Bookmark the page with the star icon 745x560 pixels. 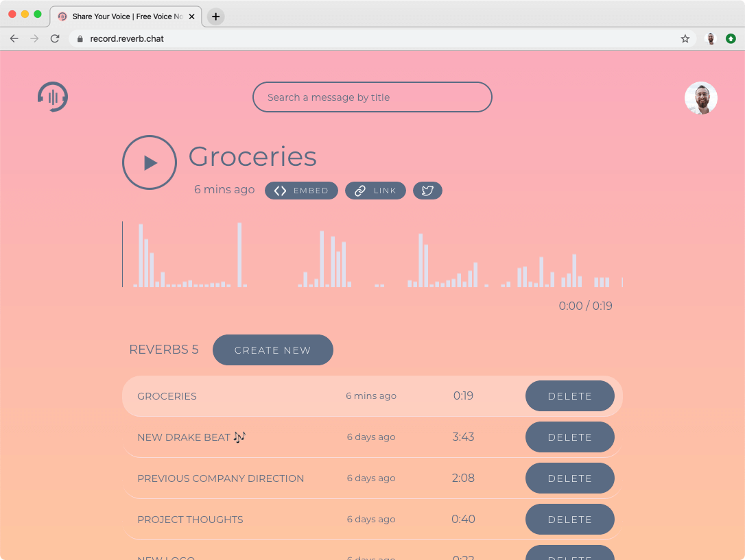(685, 39)
